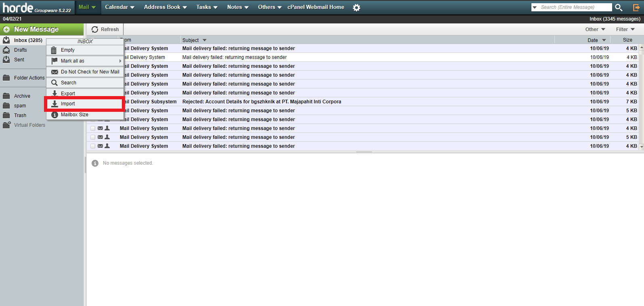Click the info icon beside Mailbox Size
644x306 pixels.
pos(54,115)
